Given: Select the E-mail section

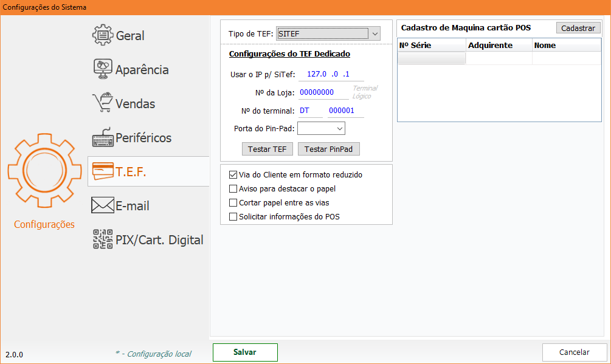Looking at the screenshot, I should 132,206.
